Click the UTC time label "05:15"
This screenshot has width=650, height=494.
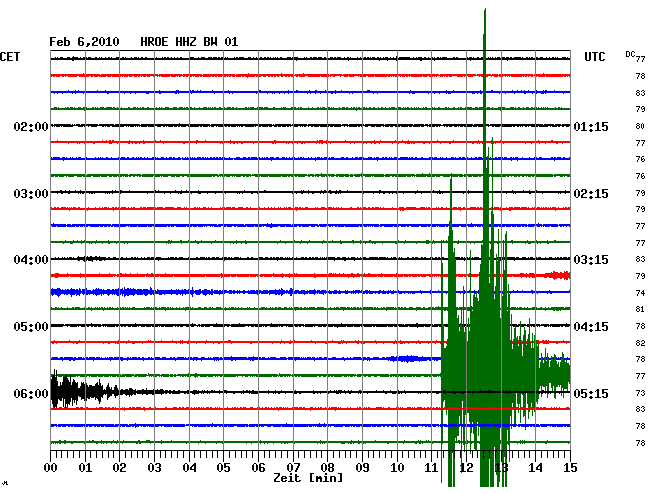591,393
